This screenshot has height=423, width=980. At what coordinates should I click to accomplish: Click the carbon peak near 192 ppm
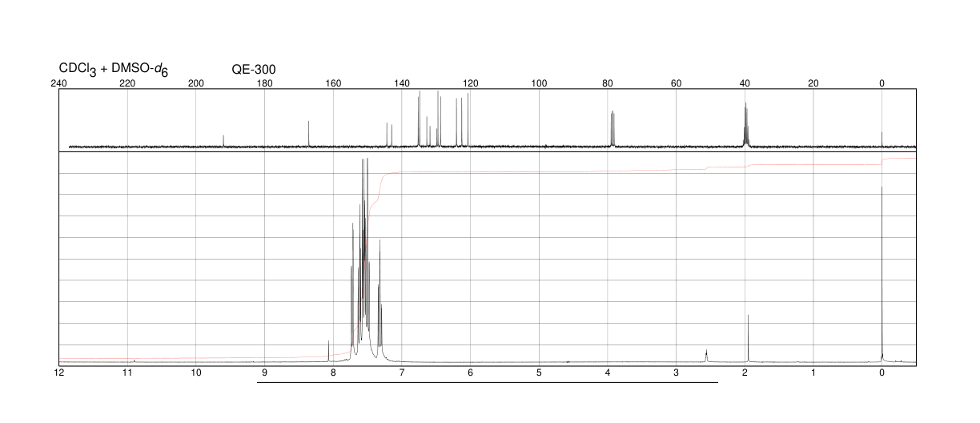pyautogui.click(x=223, y=140)
